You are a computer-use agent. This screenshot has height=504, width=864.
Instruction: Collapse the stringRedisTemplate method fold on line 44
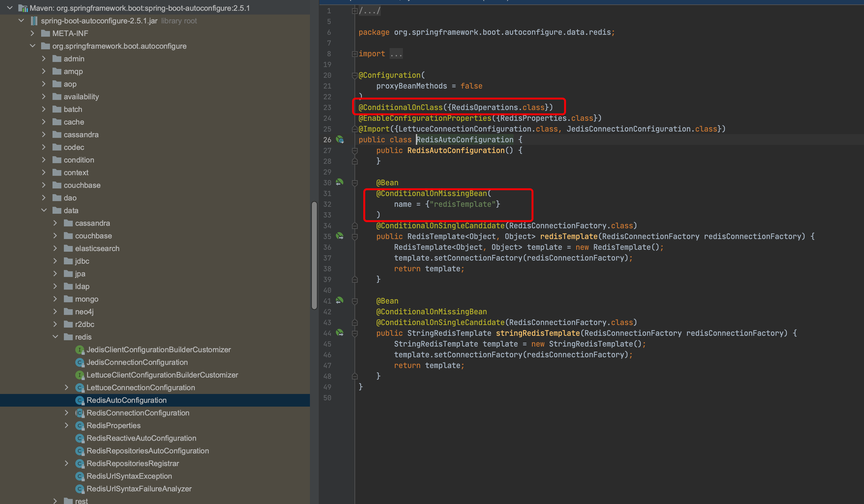355,333
